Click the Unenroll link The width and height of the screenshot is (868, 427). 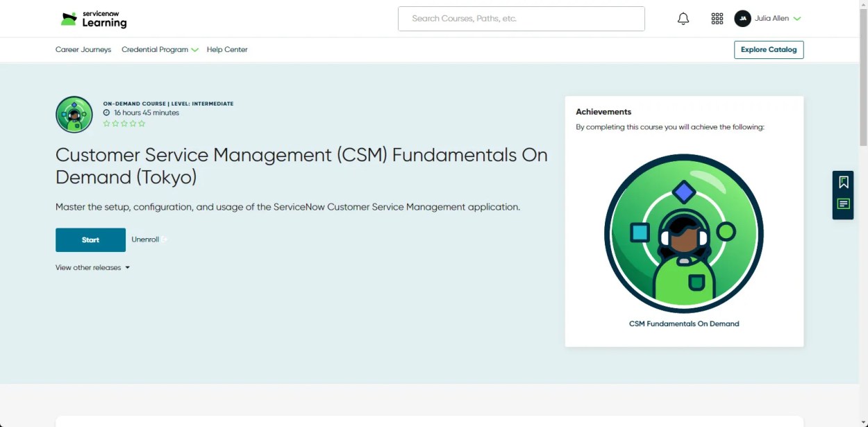click(x=146, y=240)
